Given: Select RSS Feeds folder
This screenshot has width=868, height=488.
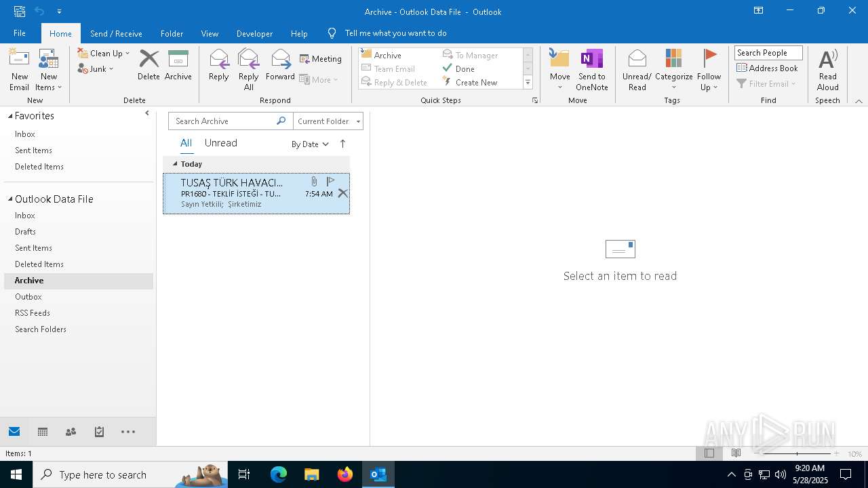Looking at the screenshot, I should (33, 313).
